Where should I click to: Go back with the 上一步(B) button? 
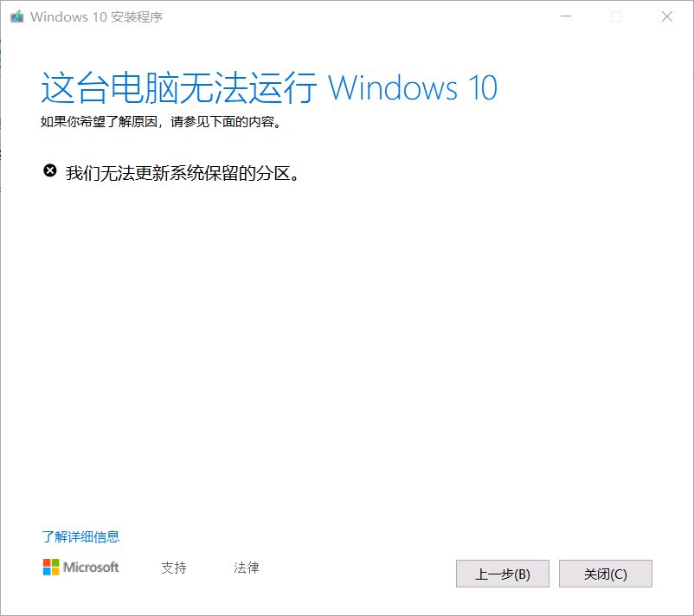(x=503, y=574)
